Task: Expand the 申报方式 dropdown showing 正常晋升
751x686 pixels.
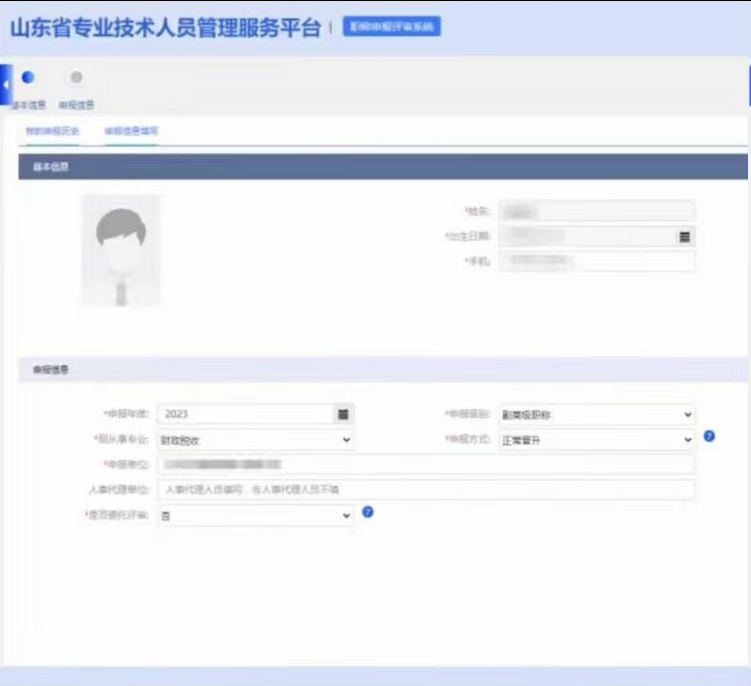Action: coord(596,440)
